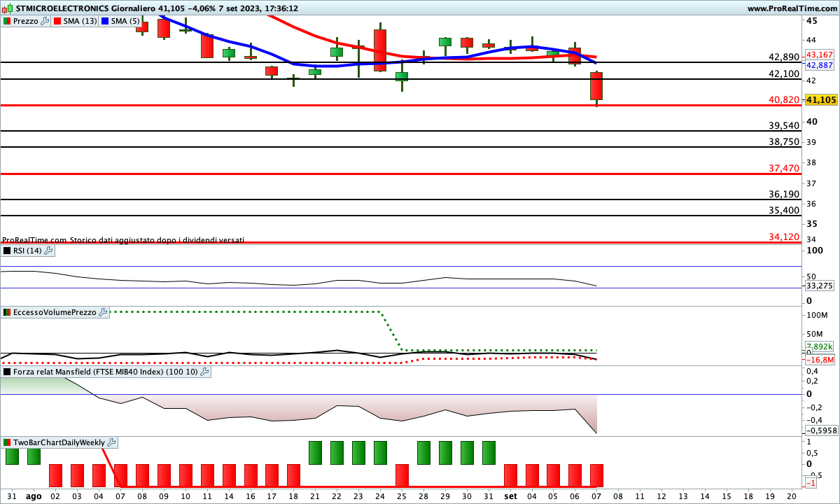Click the blue SMA (5) color square
The height and width of the screenshot is (504, 840).
[x=105, y=21]
